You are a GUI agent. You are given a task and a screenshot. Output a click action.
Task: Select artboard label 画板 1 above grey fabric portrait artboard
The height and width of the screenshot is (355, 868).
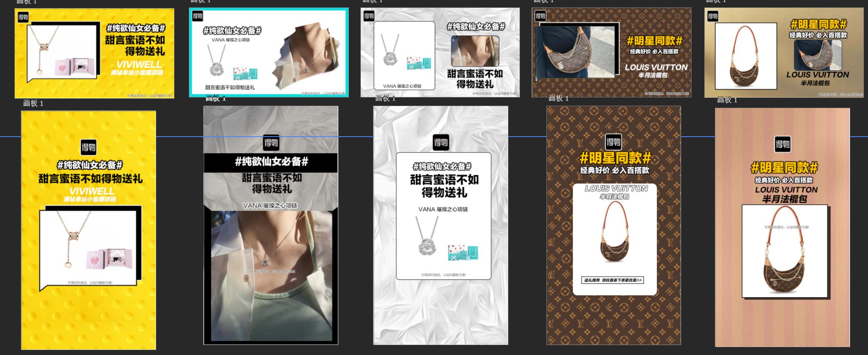click(x=216, y=98)
